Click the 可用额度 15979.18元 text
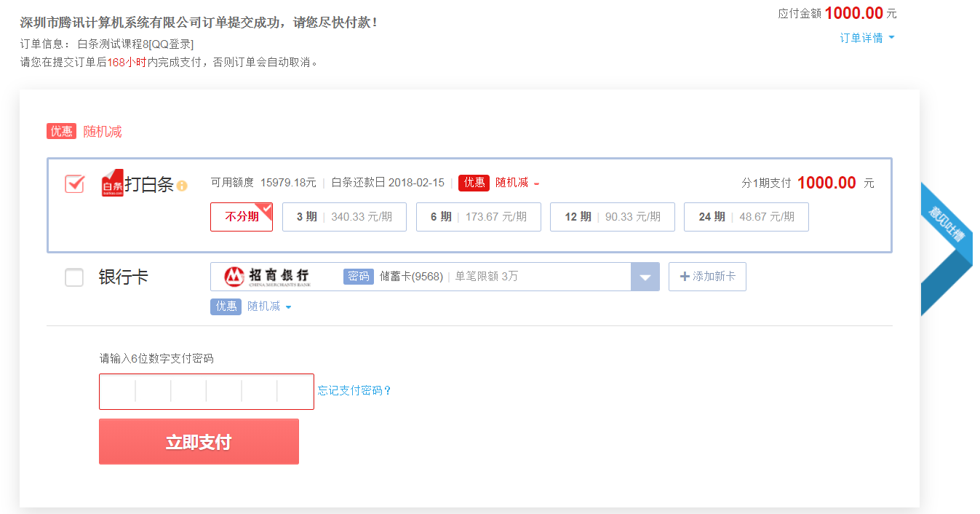The height and width of the screenshot is (514, 980). coord(263,183)
